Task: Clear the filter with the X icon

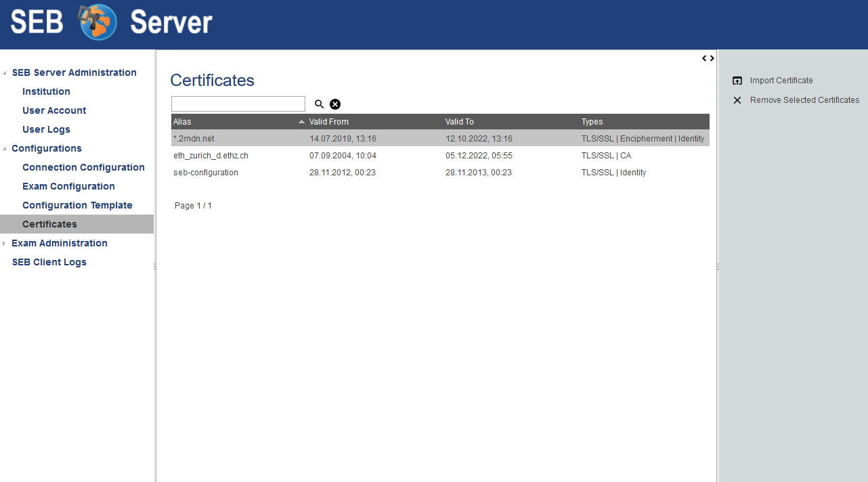Action: coord(335,104)
